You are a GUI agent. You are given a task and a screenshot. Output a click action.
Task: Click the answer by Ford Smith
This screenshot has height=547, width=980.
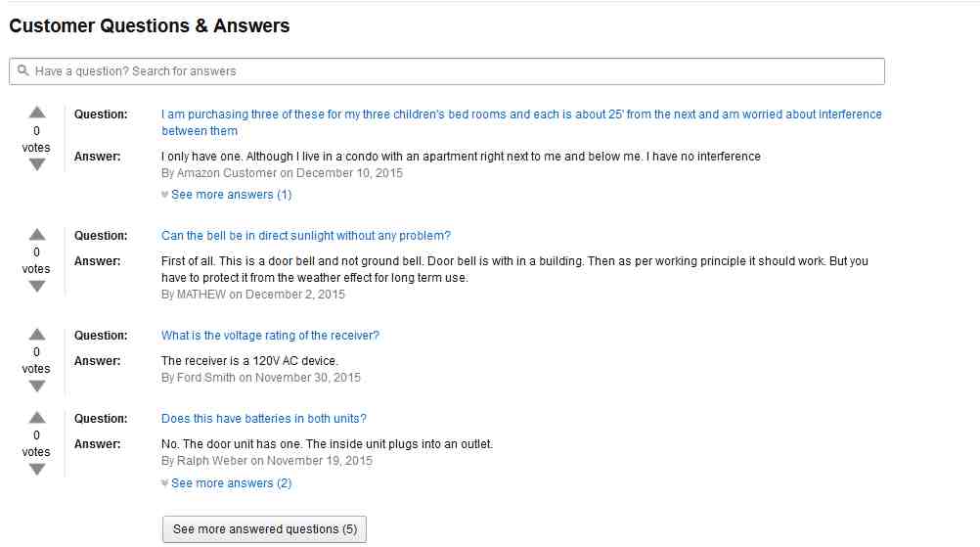pyautogui.click(x=249, y=361)
